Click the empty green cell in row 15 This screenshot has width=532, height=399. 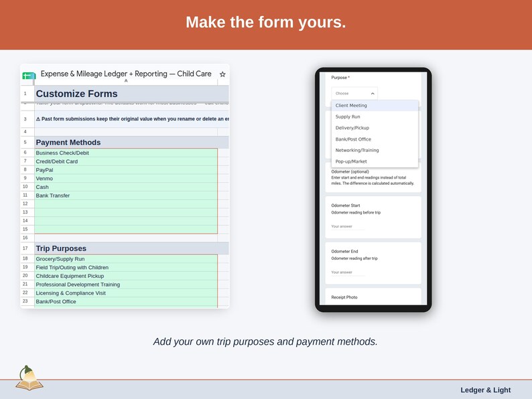click(x=126, y=229)
